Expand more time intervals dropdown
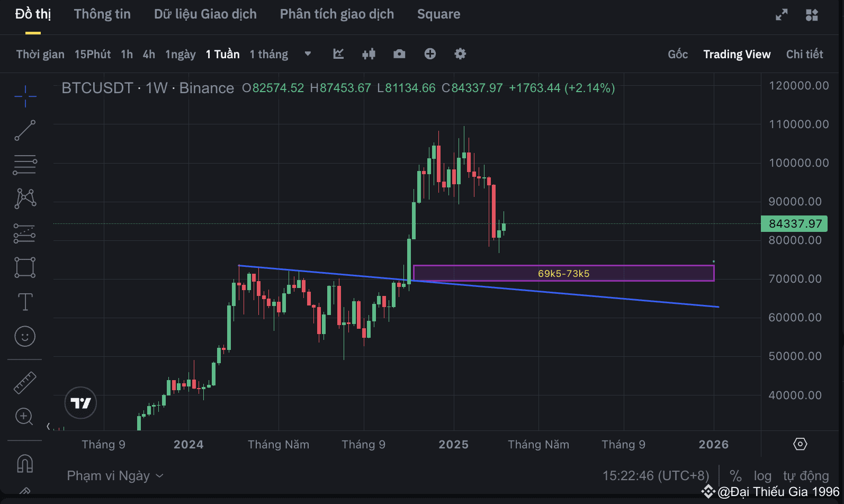Viewport: 844px width, 504px height. (308, 54)
